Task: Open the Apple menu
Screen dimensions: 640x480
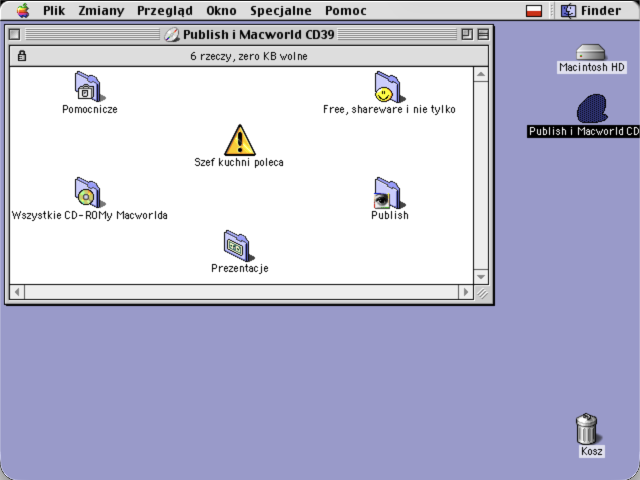Action: point(23,11)
